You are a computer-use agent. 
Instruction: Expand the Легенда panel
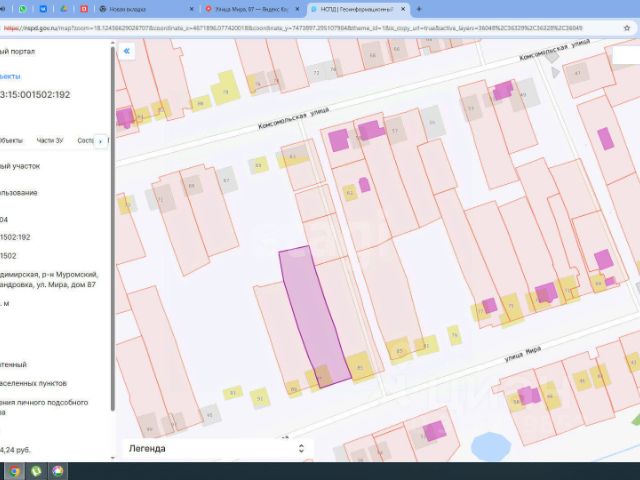[x=301, y=449]
